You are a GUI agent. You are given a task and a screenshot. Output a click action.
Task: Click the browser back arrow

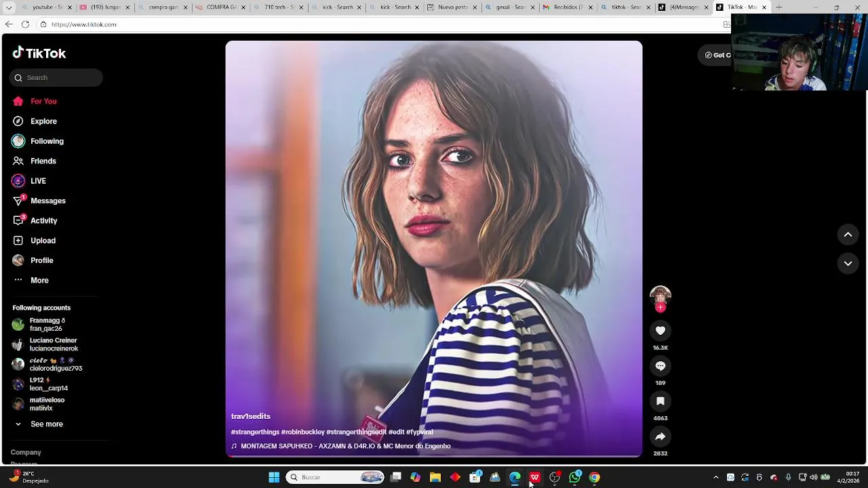pos(8,24)
